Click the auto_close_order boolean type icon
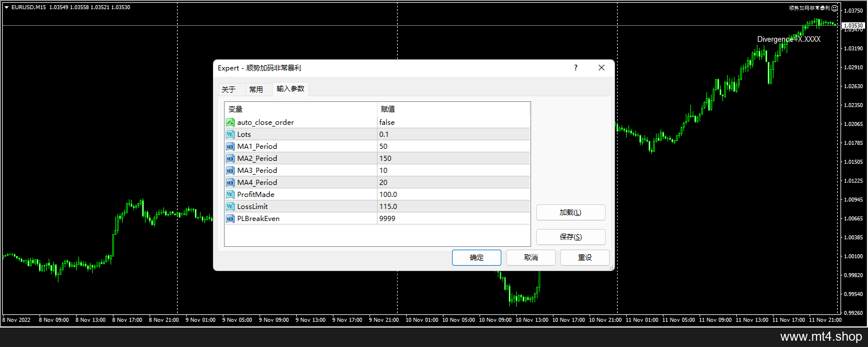This screenshot has height=347, width=868. (230, 122)
